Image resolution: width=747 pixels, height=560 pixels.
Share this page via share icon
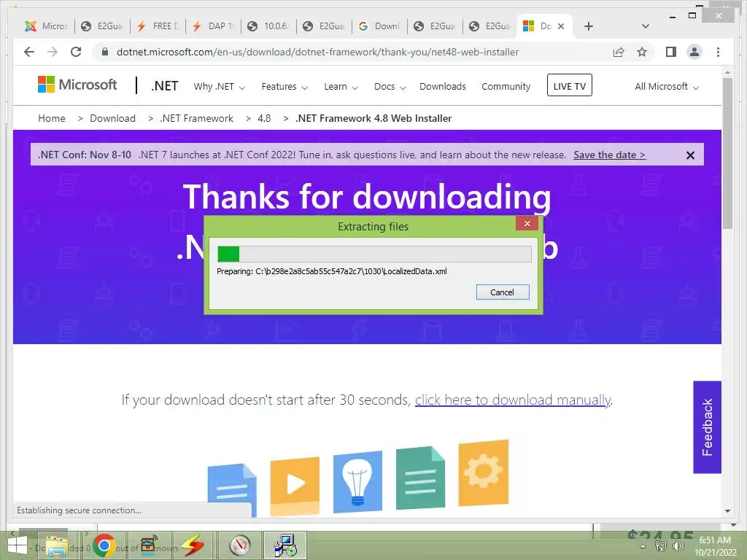(x=619, y=52)
